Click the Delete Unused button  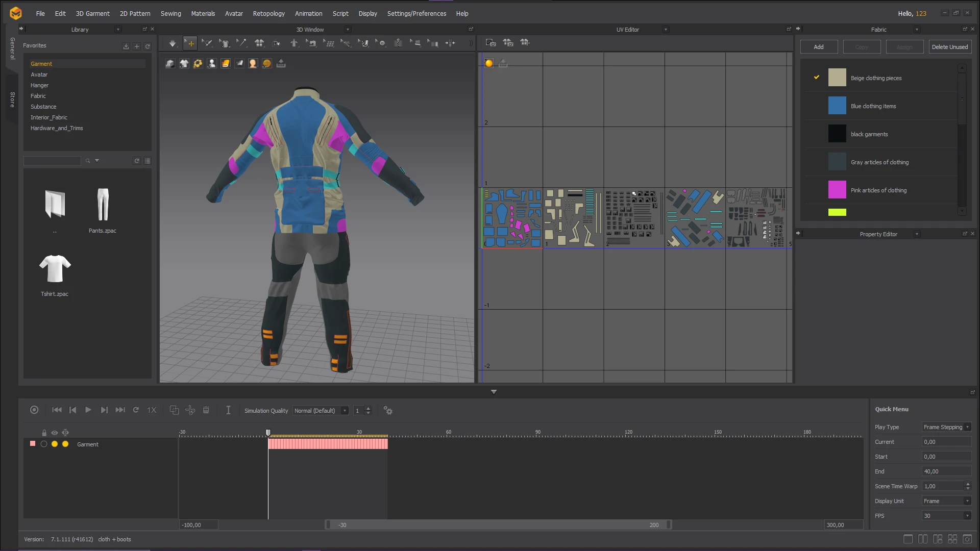tap(949, 47)
